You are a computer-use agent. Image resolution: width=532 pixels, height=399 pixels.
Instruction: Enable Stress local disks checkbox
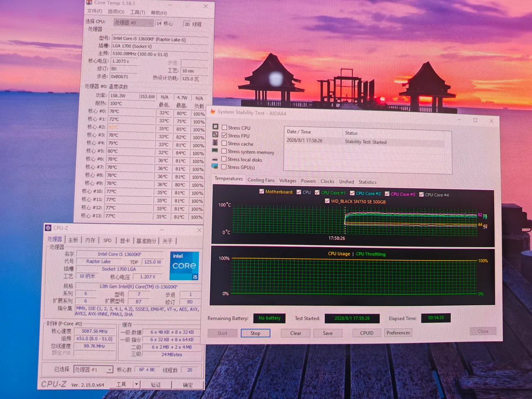coord(224,159)
